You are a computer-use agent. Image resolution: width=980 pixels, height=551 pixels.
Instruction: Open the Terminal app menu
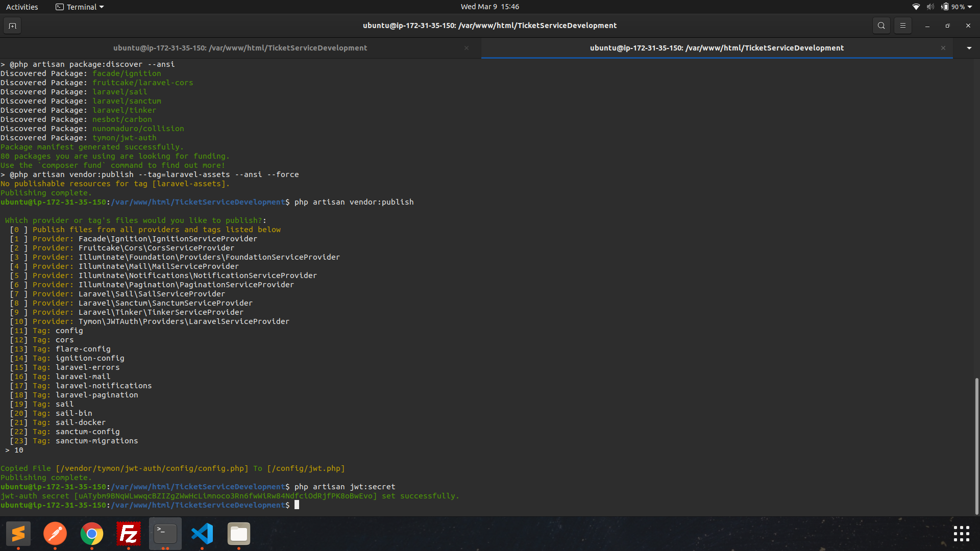click(x=80, y=7)
